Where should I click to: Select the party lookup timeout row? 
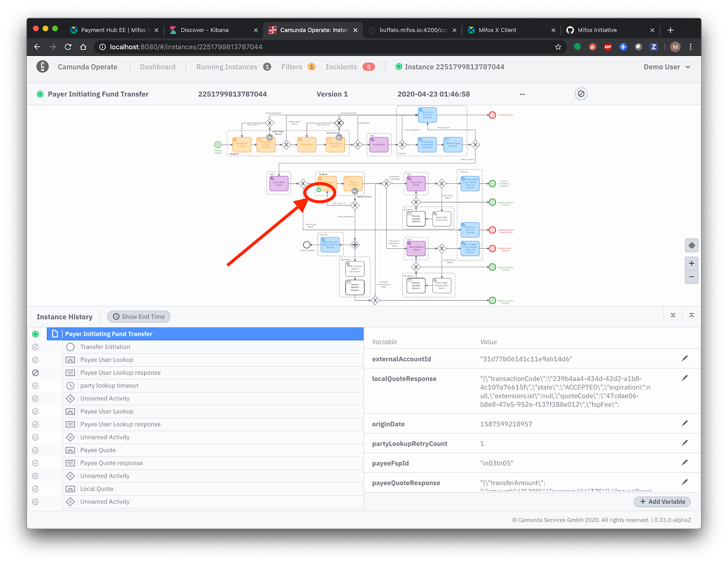(x=213, y=386)
